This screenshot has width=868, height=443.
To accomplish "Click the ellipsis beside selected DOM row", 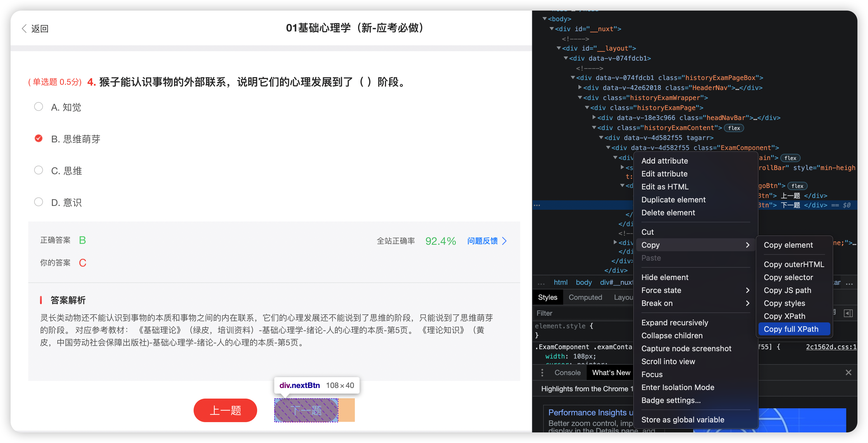I will click(537, 205).
